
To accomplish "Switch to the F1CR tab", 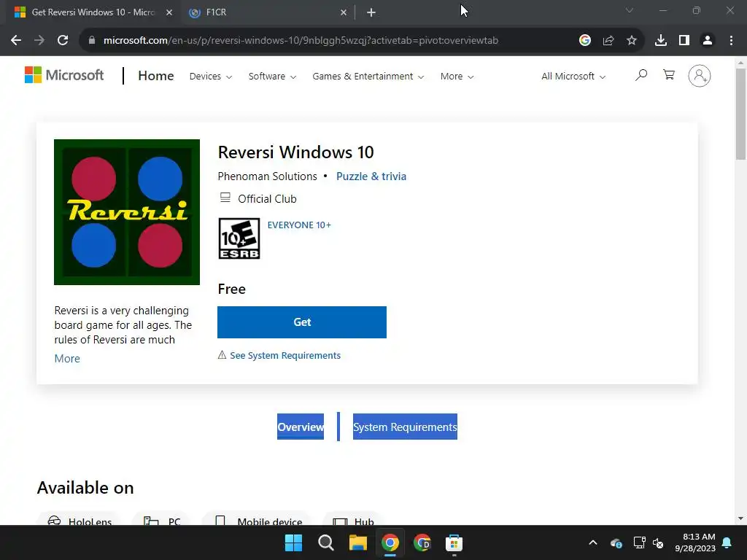I will (x=267, y=13).
